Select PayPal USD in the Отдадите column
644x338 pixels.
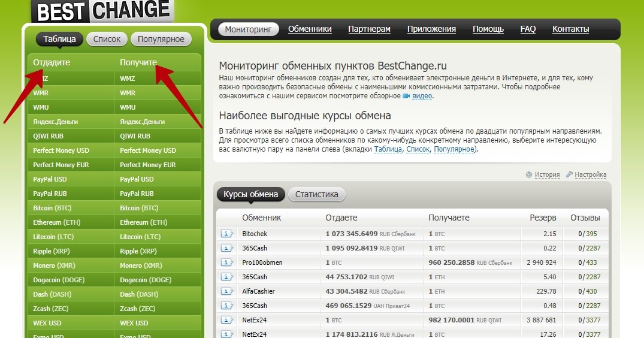pyautogui.click(x=71, y=179)
